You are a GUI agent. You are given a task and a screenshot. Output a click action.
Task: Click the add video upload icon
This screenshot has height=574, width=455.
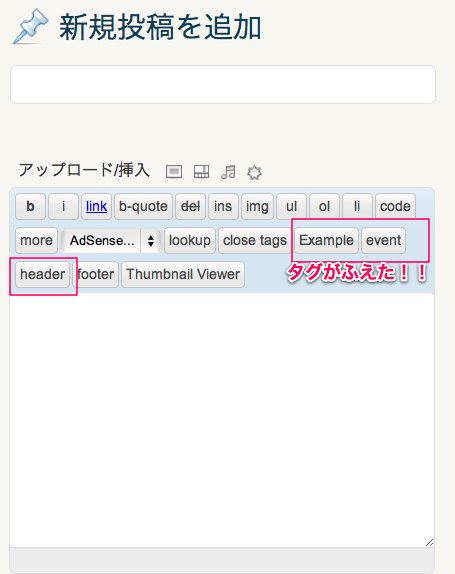[201, 171]
